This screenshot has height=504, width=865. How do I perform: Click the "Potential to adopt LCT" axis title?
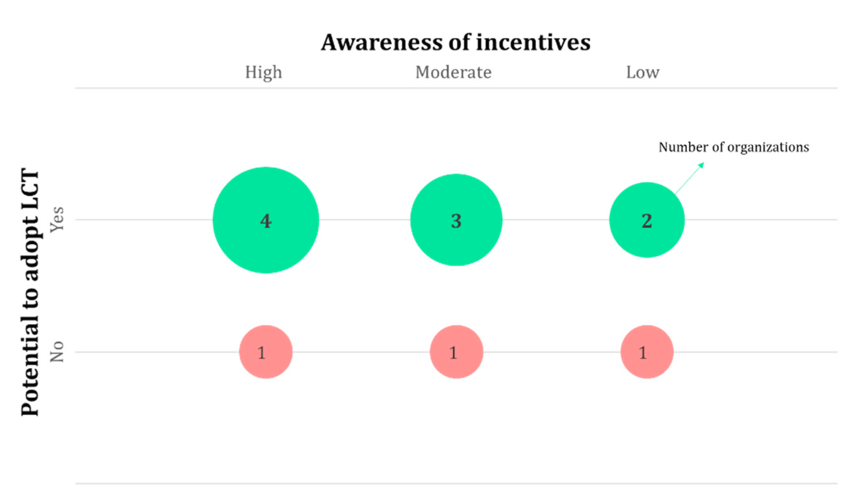click(30, 292)
